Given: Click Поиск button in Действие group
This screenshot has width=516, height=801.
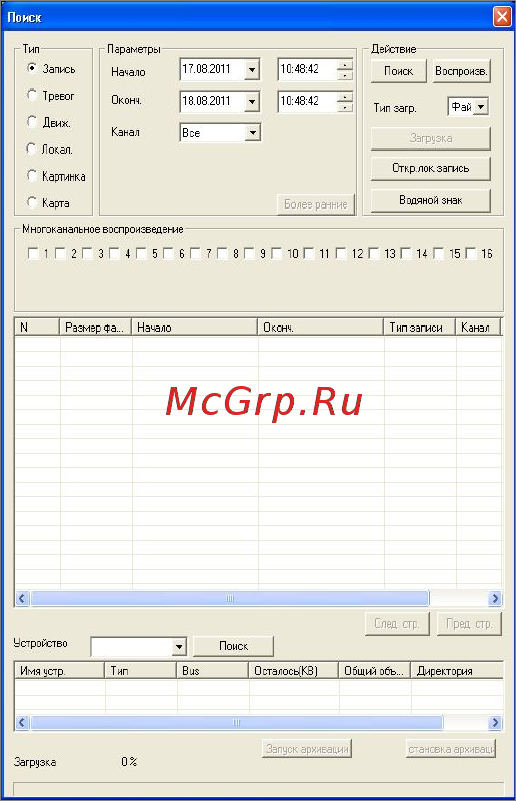Looking at the screenshot, I should [398, 71].
